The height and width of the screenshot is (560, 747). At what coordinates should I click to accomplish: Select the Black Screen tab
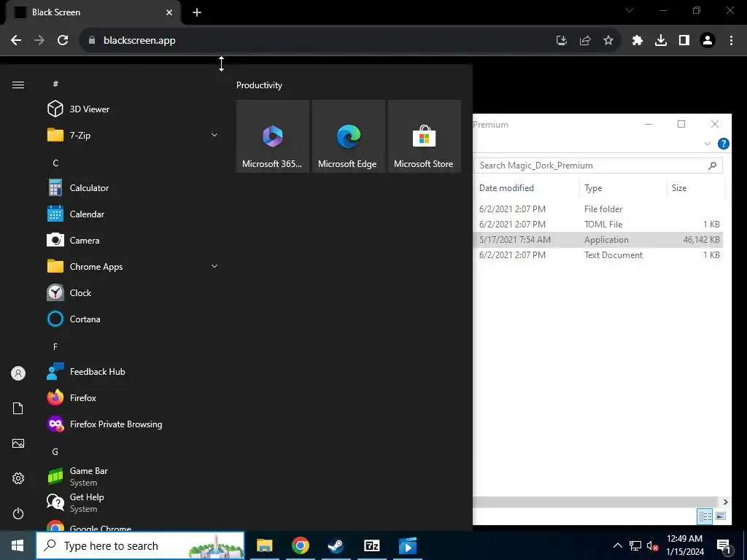tap(93, 12)
